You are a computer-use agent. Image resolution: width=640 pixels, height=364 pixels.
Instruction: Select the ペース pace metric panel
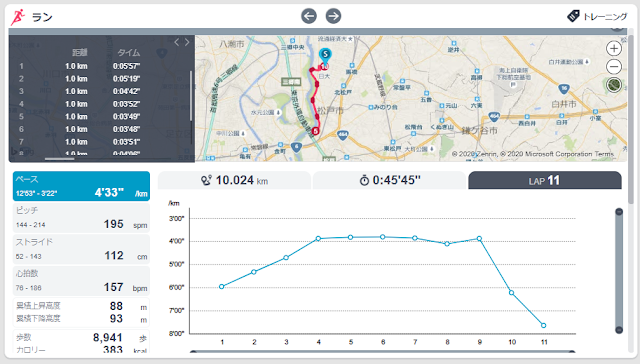(81, 186)
